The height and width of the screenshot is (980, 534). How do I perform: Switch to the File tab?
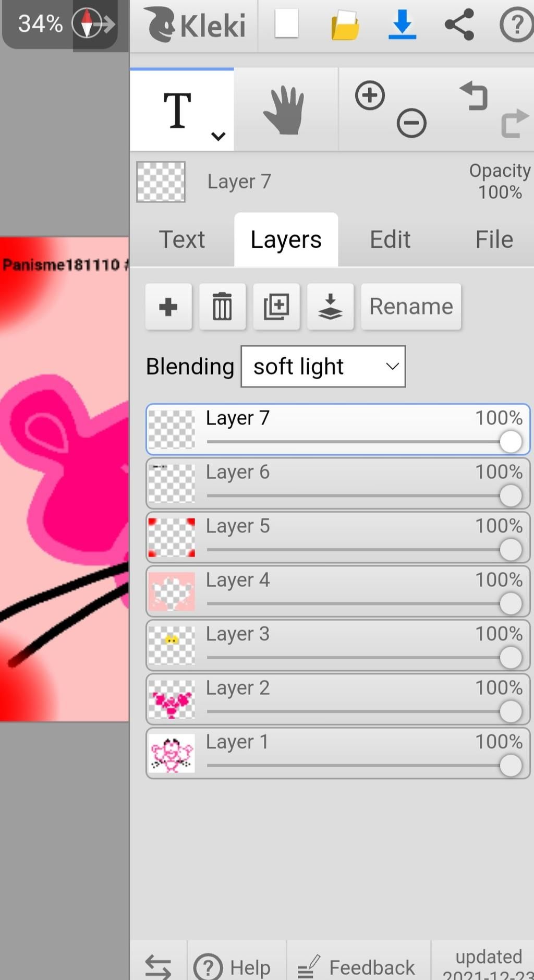click(493, 240)
